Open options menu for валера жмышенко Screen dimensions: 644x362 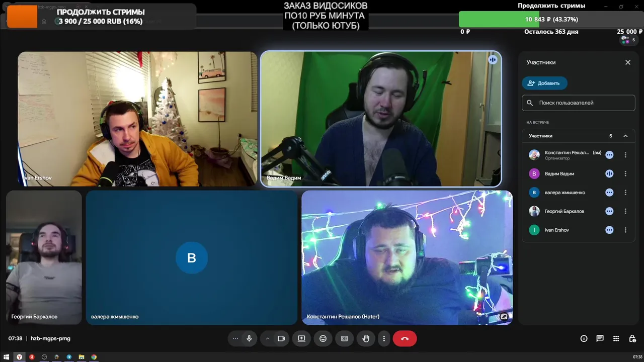[625, 193]
